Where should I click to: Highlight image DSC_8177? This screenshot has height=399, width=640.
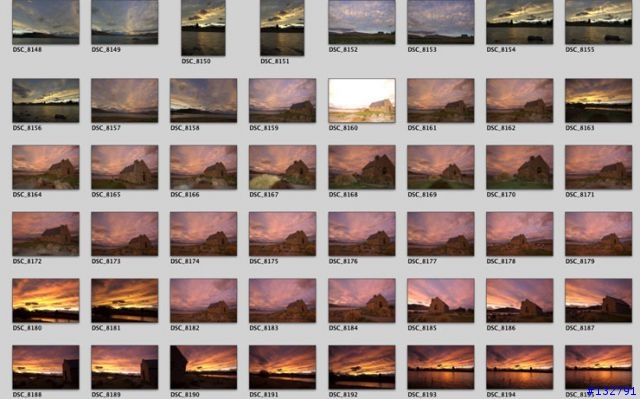point(441,234)
